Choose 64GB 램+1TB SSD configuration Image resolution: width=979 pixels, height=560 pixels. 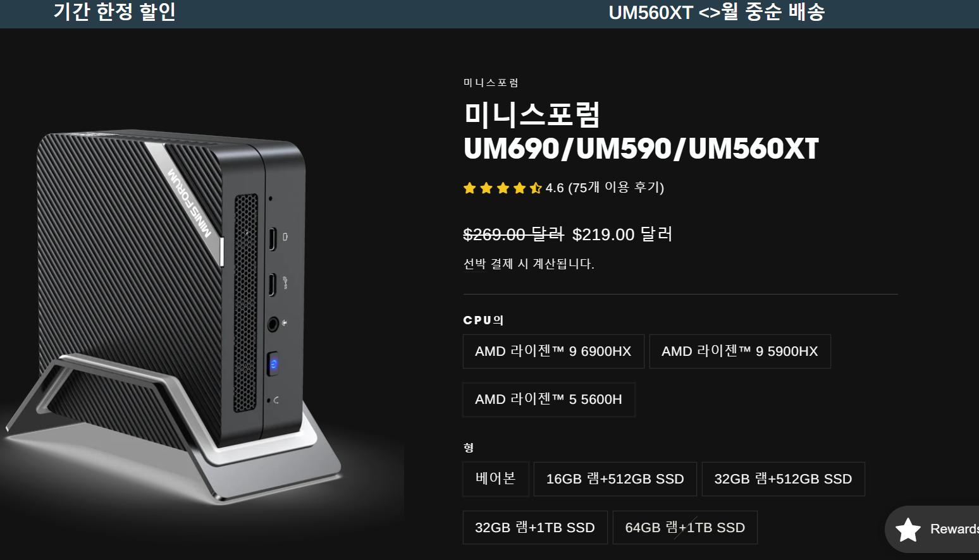[x=685, y=527]
